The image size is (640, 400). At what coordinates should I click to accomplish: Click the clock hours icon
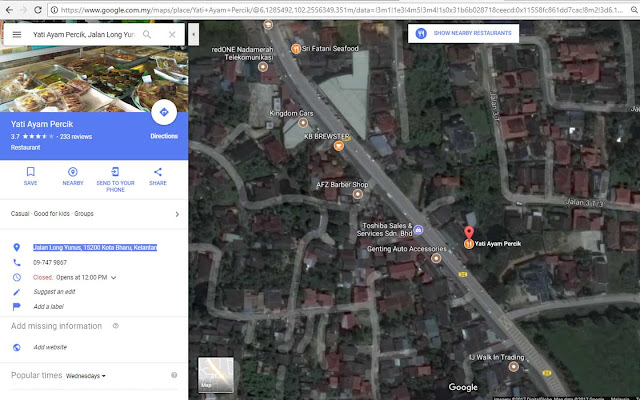pyautogui.click(x=17, y=278)
